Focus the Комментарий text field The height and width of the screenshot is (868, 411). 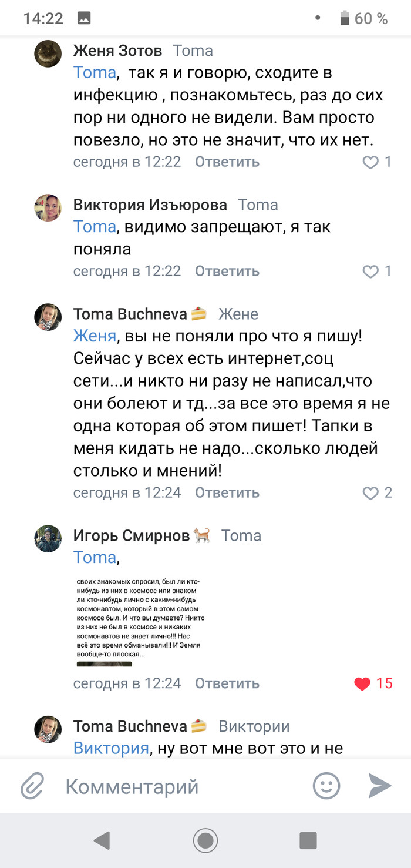click(x=176, y=786)
